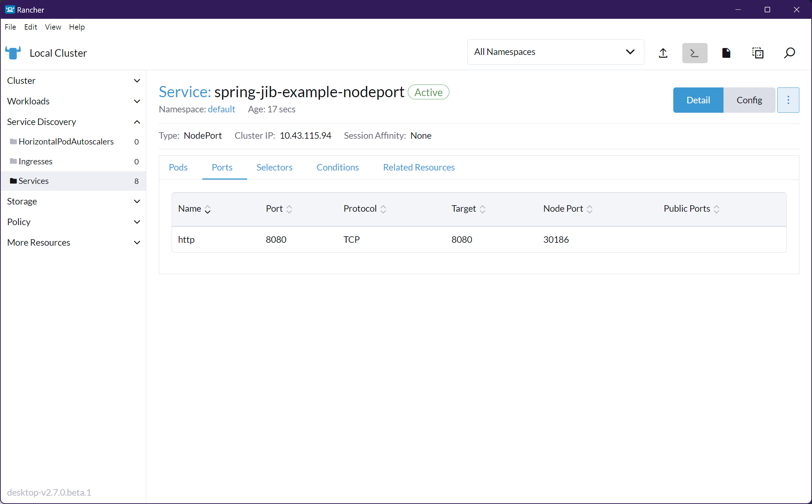Switch to the Selectors tab

point(275,167)
